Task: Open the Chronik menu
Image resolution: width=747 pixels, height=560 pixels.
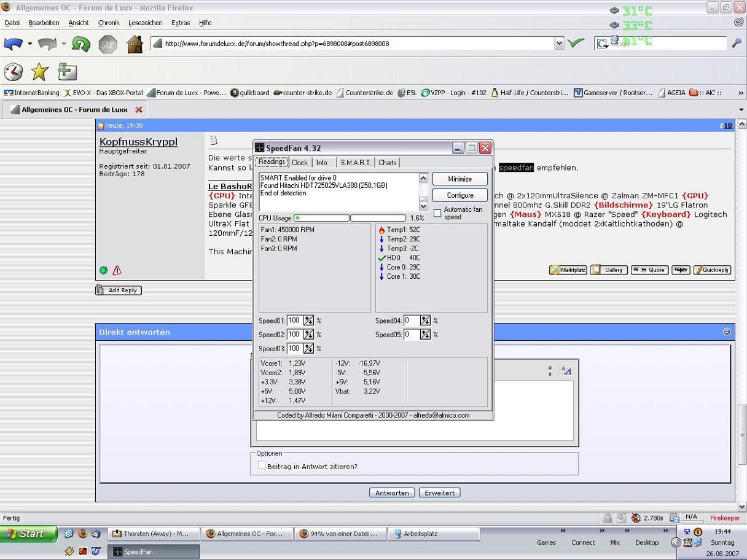Action: click(109, 23)
